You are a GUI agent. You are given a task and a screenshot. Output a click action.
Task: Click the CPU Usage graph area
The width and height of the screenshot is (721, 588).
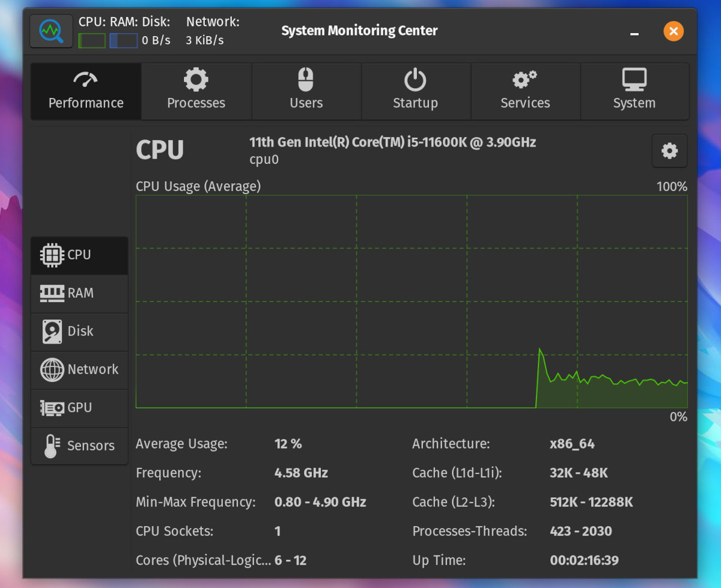412,302
